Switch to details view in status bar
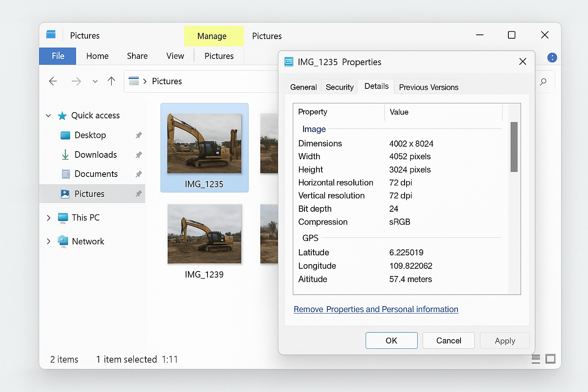 [536, 359]
